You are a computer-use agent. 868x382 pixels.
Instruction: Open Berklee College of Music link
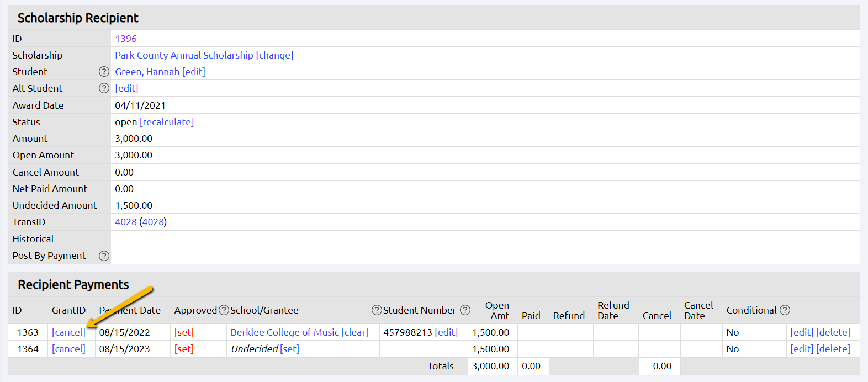(x=284, y=332)
